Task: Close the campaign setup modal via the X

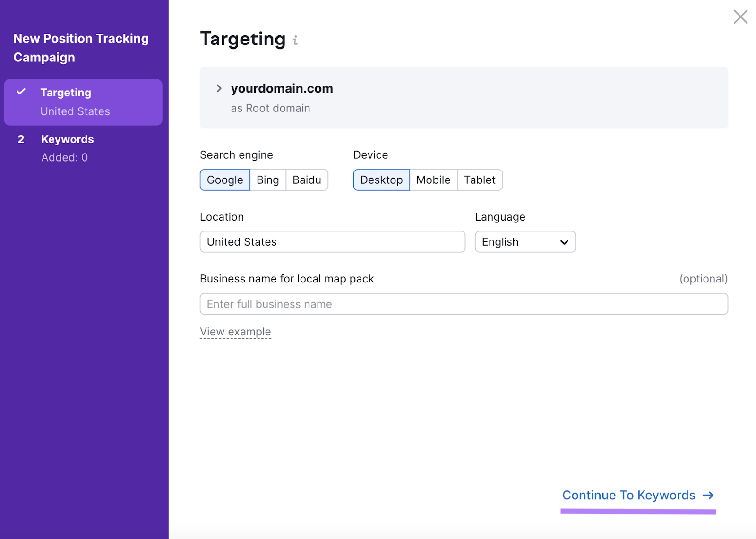Action: tap(740, 17)
